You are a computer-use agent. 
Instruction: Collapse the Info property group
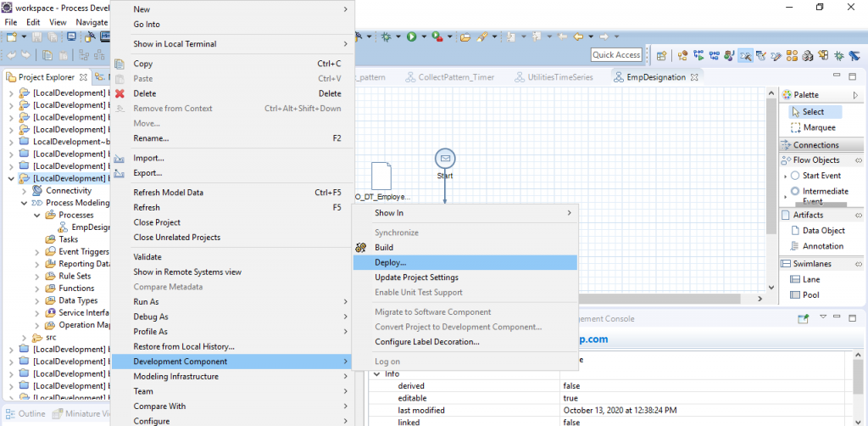(x=377, y=373)
